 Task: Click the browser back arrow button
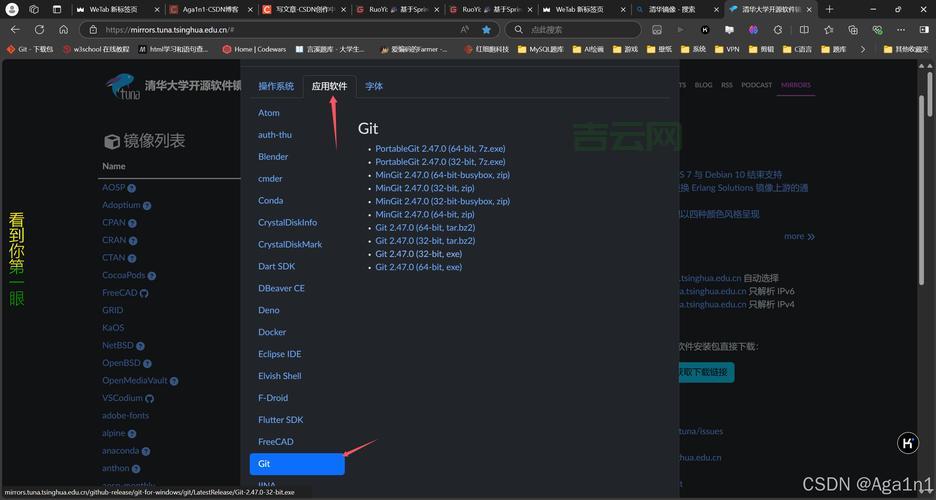(x=16, y=30)
